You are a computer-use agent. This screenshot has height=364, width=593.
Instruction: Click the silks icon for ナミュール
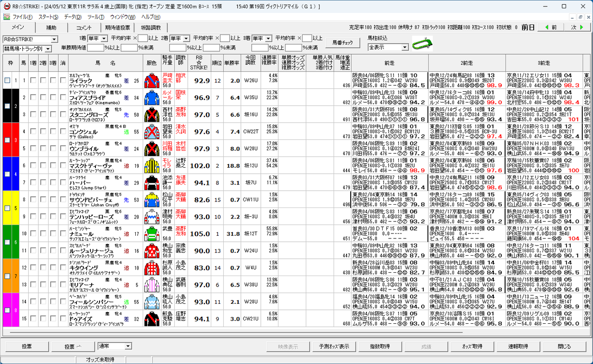coord(151,233)
